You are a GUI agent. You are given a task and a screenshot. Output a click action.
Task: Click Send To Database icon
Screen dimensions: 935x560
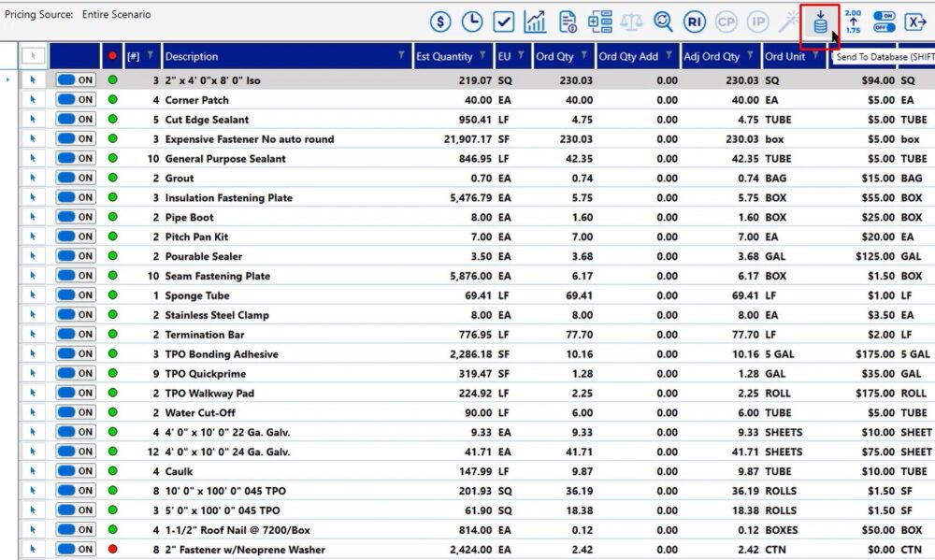point(820,22)
